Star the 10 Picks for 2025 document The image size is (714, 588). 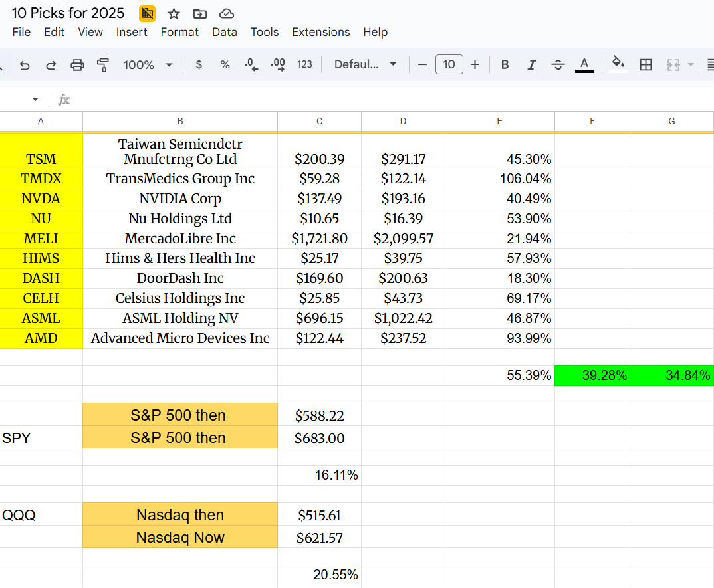pos(174,14)
